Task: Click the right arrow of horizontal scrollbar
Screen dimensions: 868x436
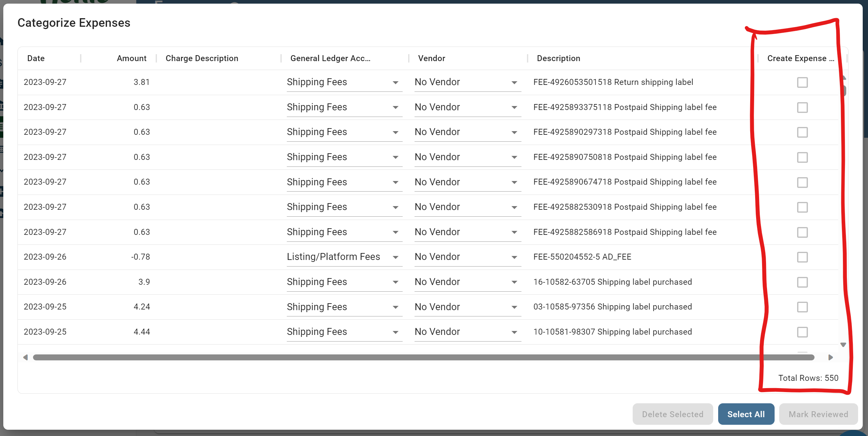Action: [831, 357]
